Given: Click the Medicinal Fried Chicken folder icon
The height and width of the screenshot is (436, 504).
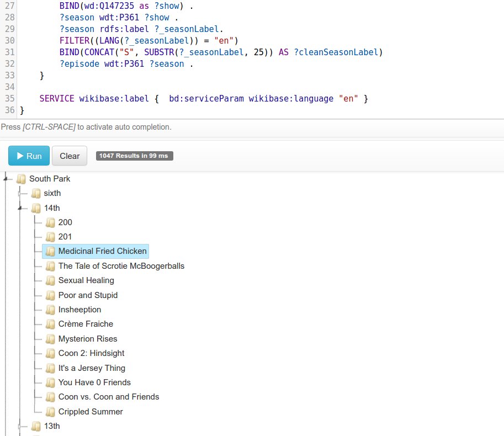Looking at the screenshot, I should click(50, 252).
